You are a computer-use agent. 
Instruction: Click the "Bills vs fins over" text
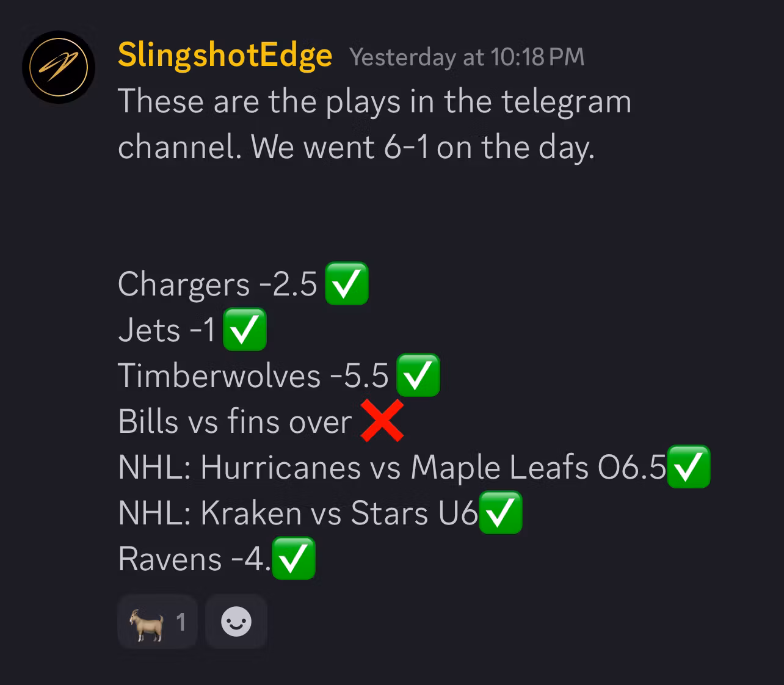(x=234, y=422)
